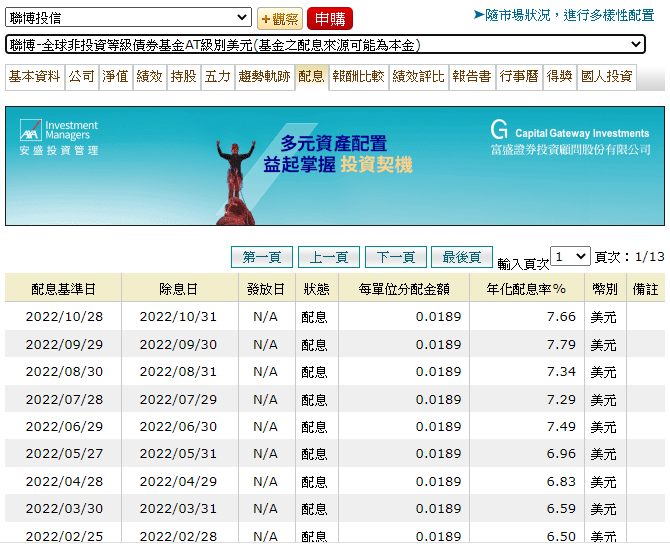
Task: Click the 7.66 annualized yield value
Action: [561, 317]
